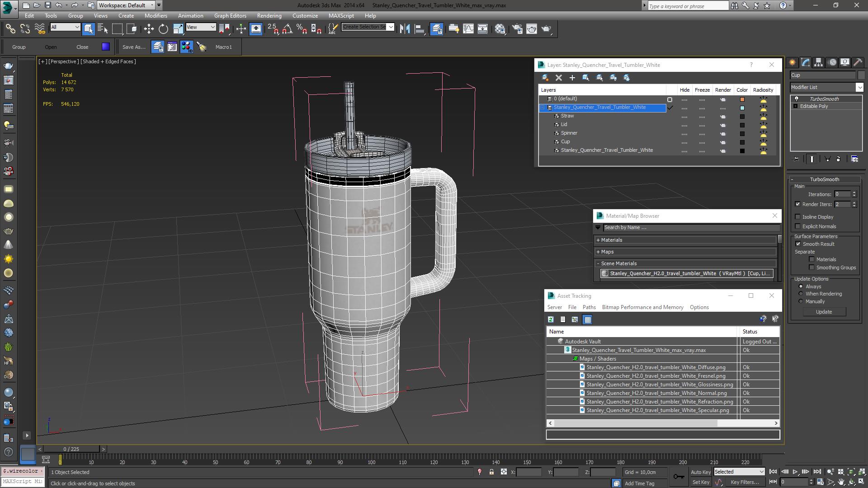
Task: Open Bitmap Performance and Memory menu
Action: [642, 307]
